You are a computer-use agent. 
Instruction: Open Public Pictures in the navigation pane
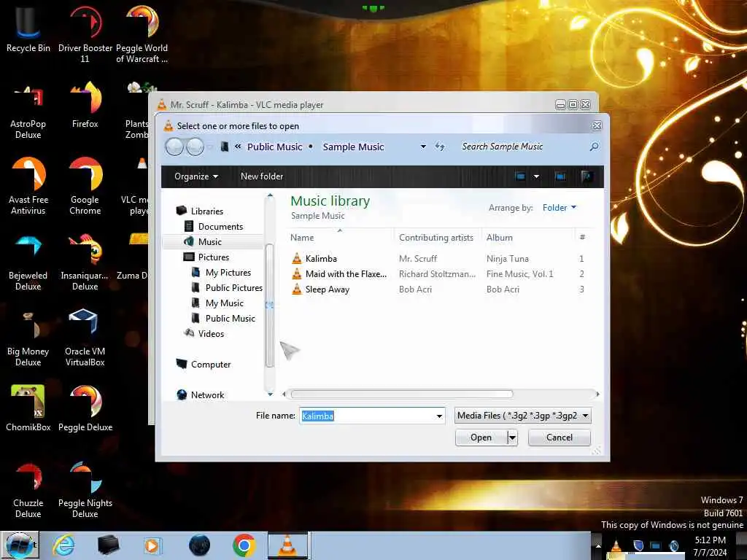pos(233,288)
